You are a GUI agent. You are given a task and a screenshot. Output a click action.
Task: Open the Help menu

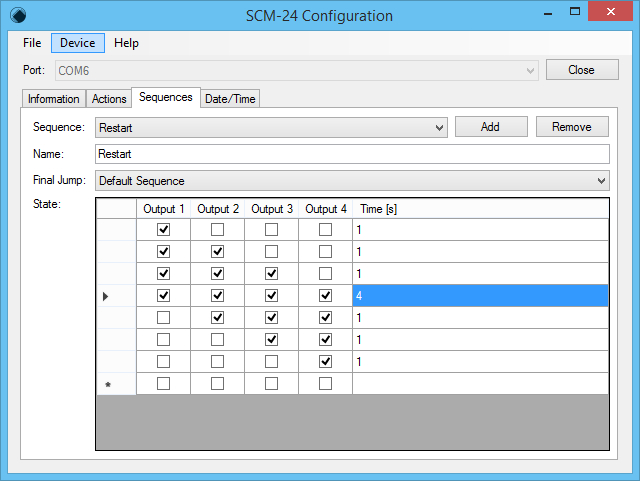click(126, 43)
